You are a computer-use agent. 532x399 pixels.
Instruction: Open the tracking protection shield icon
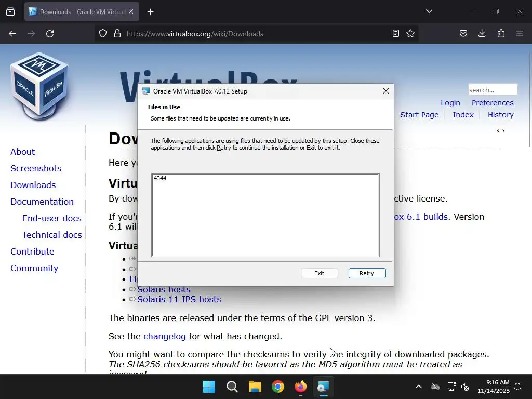click(103, 34)
